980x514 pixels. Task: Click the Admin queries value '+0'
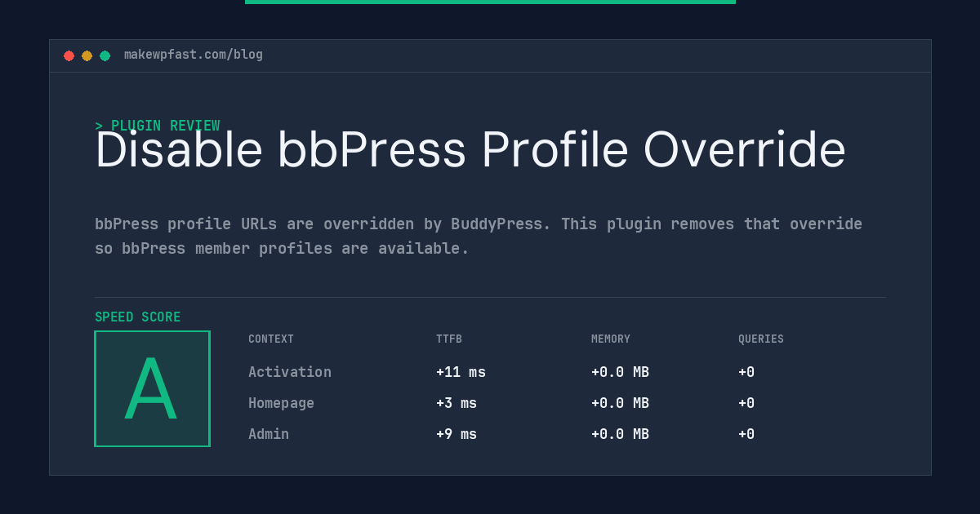pos(746,434)
